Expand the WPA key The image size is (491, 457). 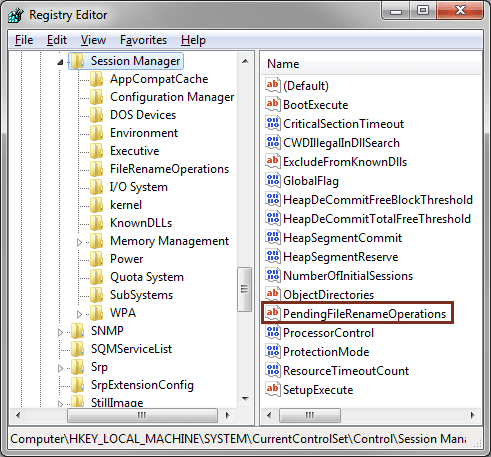(79, 314)
